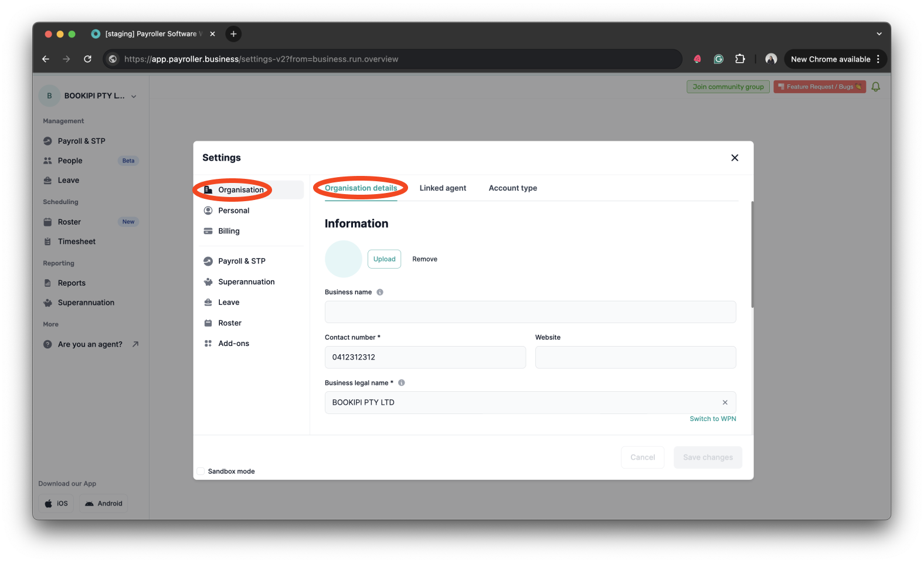Click Join community group button
The image size is (924, 563).
(728, 87)
